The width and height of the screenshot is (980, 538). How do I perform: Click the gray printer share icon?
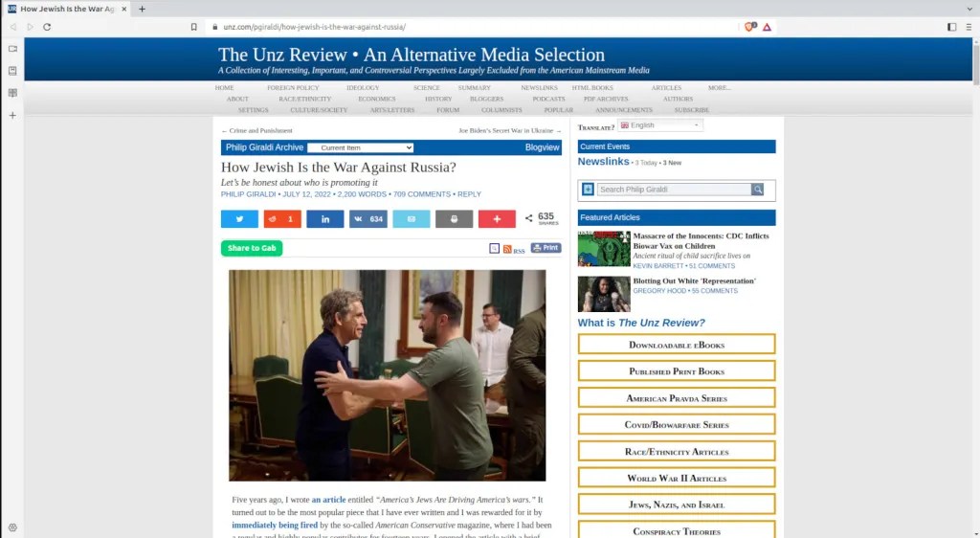454,219
